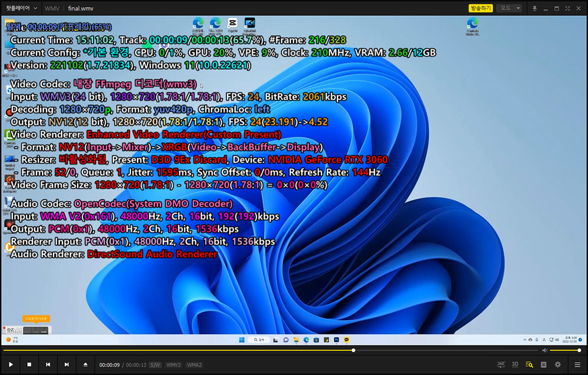Click the 'Audio Codec: OpenCodec(System DMO Decoder)' line
The width and height of the screenshot is (588, 375).
click(122, 204)
